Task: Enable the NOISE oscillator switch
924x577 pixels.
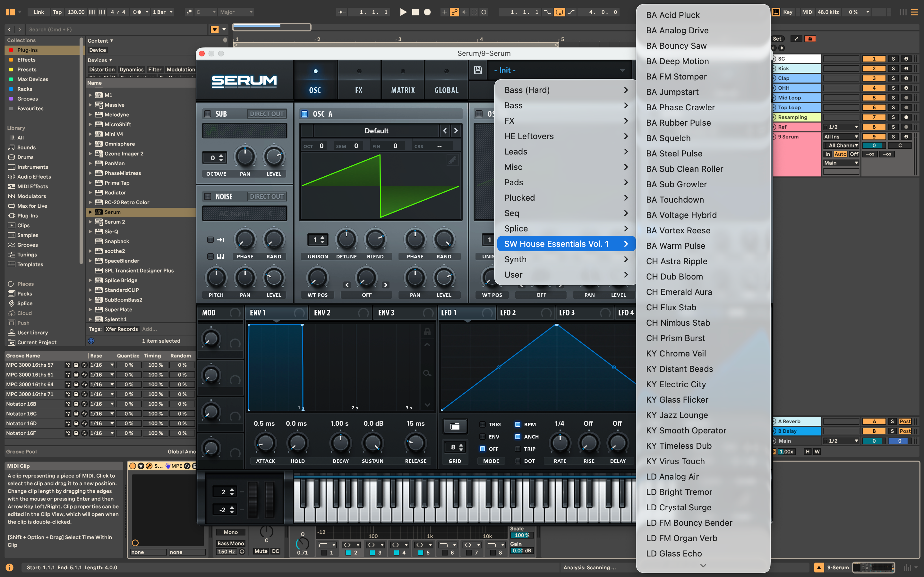Action: point(208,197)
